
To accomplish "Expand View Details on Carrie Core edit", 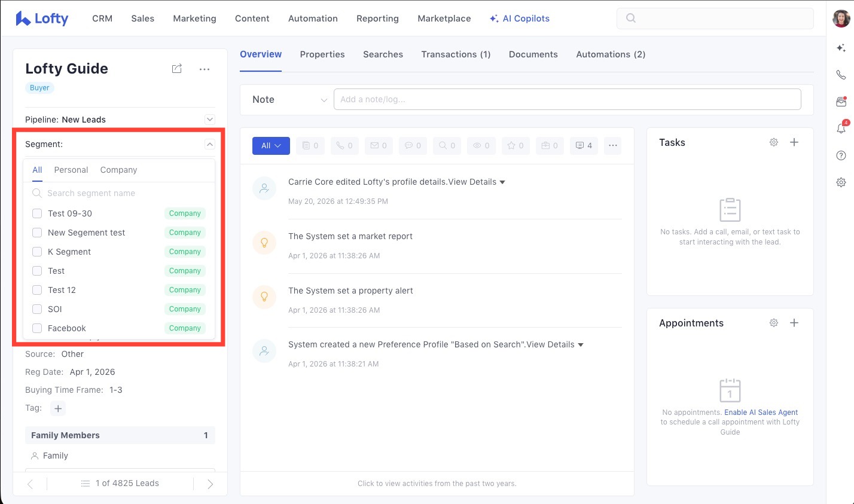I will coord(477,182).
